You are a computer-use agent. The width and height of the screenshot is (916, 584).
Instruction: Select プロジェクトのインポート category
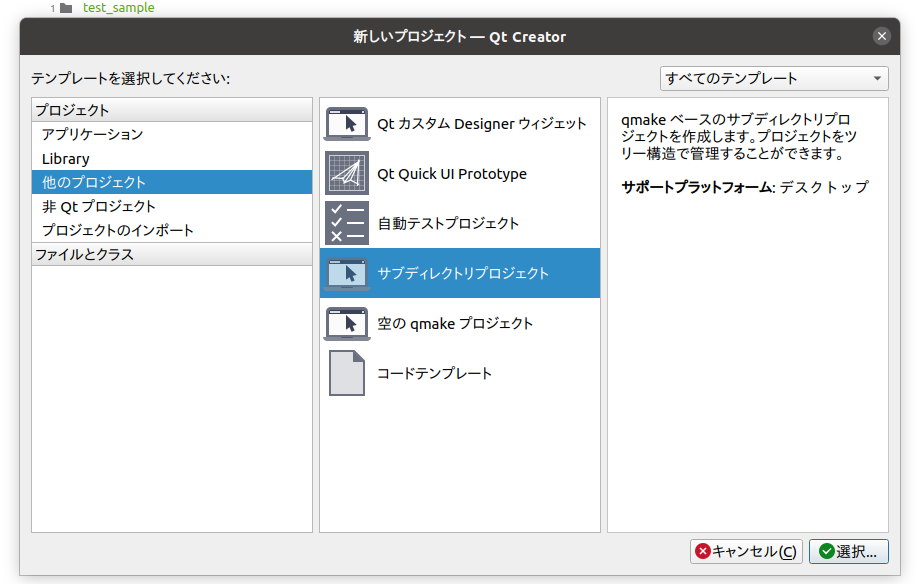coord(172,230)
